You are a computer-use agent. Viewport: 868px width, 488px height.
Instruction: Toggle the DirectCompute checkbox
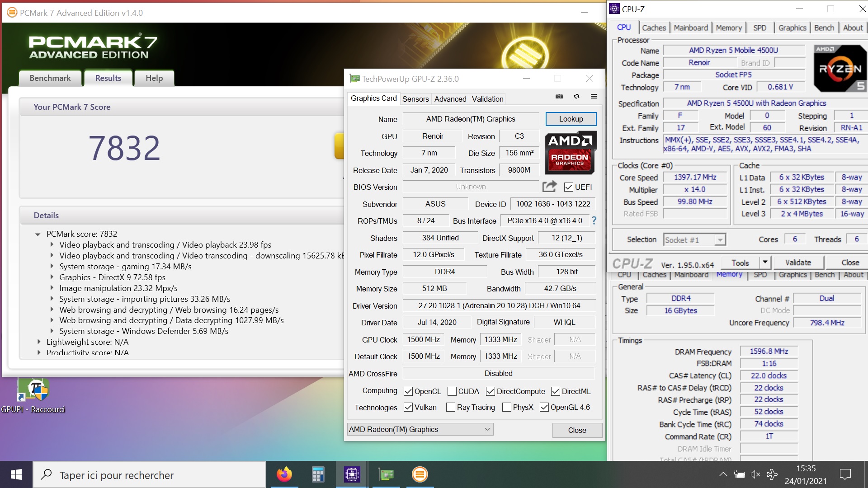click(491, 391)
